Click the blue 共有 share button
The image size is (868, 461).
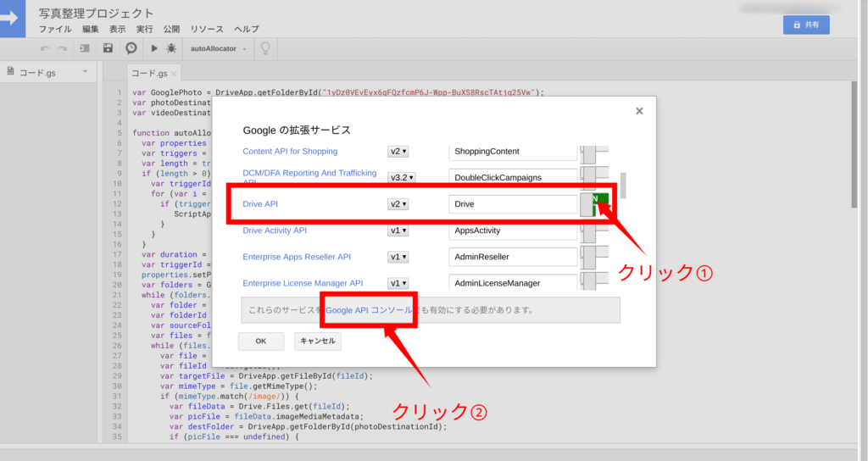806,25
